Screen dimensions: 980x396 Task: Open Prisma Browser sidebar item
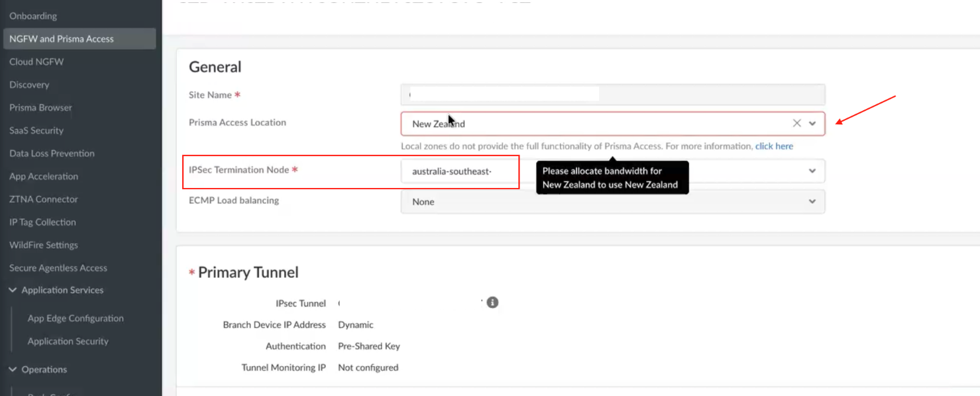coord(41,108)
